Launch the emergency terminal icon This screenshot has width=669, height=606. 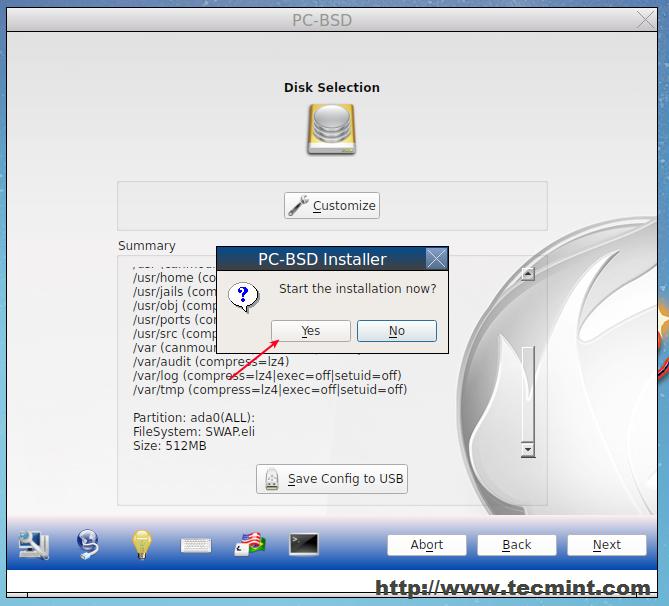point(304,545)
